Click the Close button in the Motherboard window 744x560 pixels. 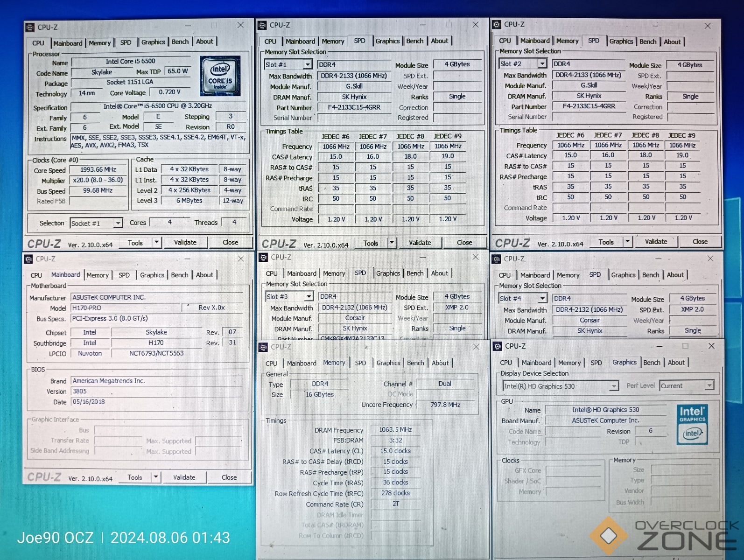[x=229, y=477]
